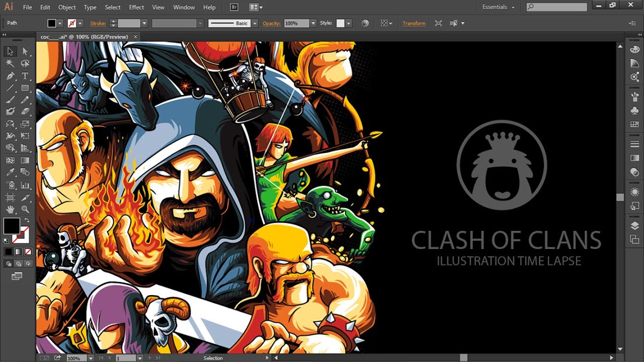Select the Eyedropper tool
644x362 pixels.
10,172
